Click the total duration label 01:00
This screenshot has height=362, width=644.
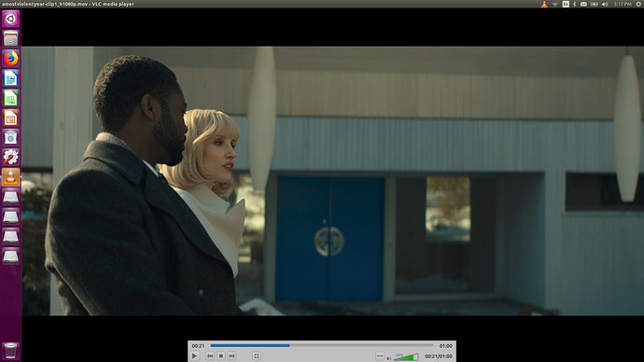point(445,346)
